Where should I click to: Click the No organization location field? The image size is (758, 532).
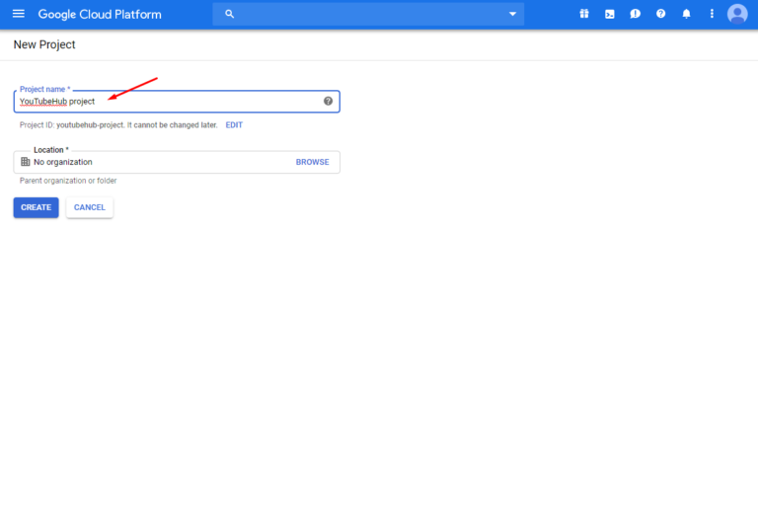pos(148,162)
